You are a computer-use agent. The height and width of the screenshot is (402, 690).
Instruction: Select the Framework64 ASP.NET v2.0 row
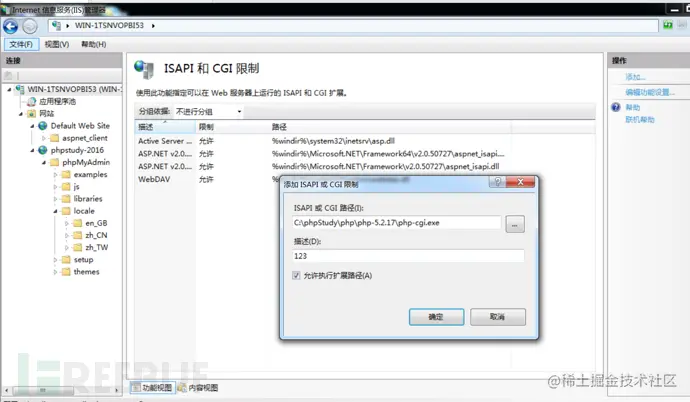click(321, 154)
